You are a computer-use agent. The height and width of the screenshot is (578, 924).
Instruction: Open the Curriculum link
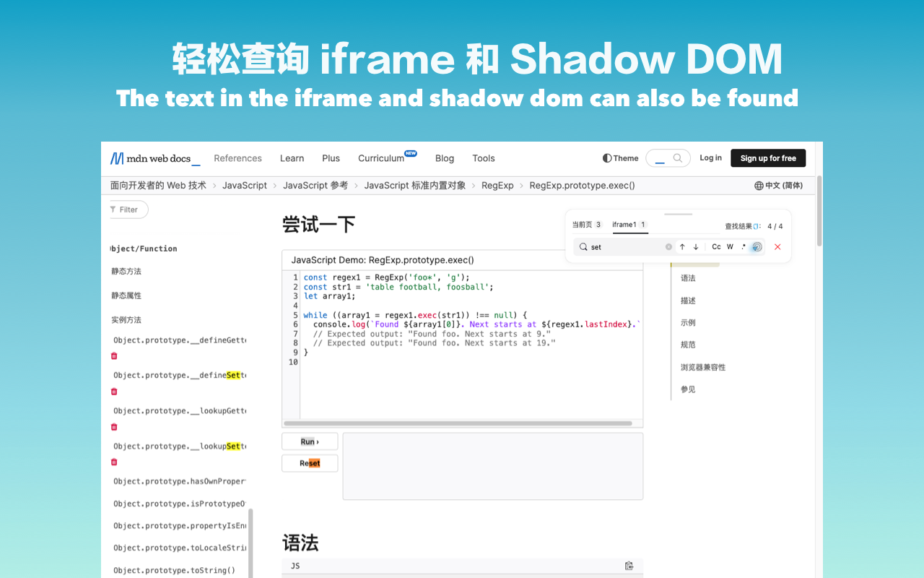388,158
